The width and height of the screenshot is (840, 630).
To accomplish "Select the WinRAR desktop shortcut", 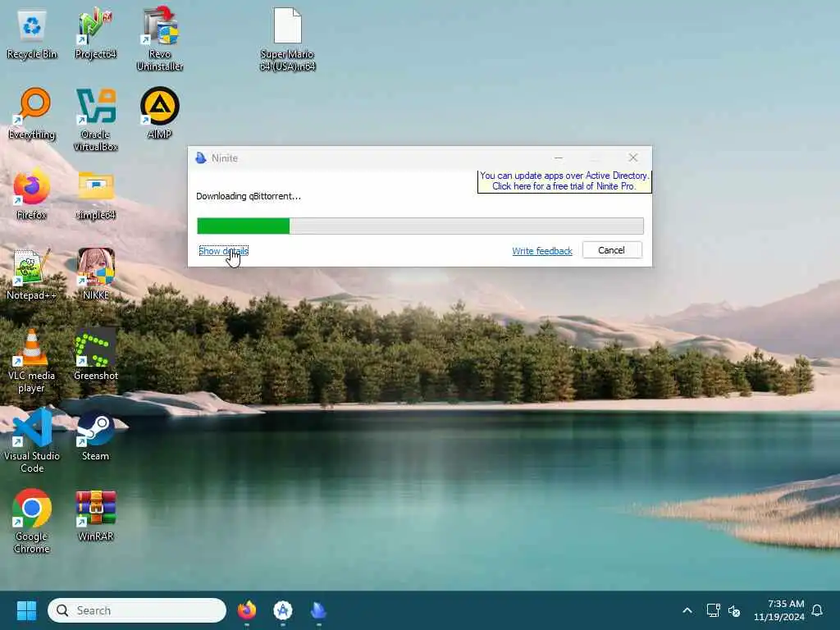I will tap(95, 516).
